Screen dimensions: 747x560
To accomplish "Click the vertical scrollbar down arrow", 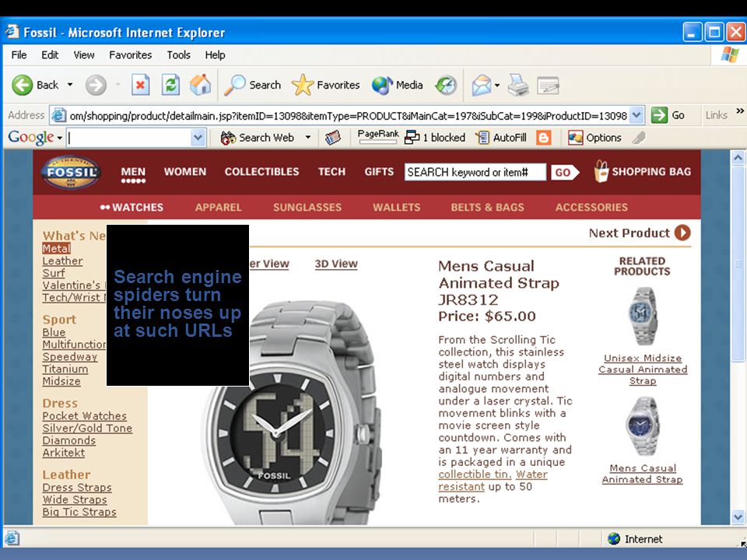I will click(738, 516).
